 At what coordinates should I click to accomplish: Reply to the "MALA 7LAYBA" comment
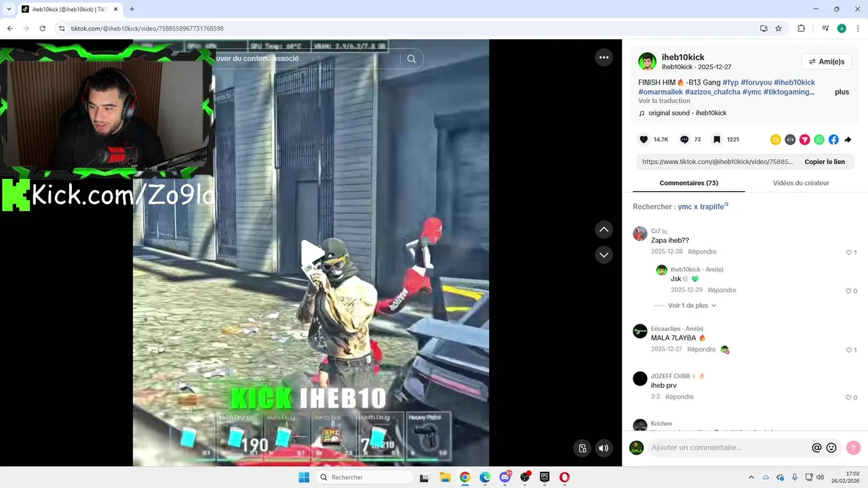pos(701,350)
